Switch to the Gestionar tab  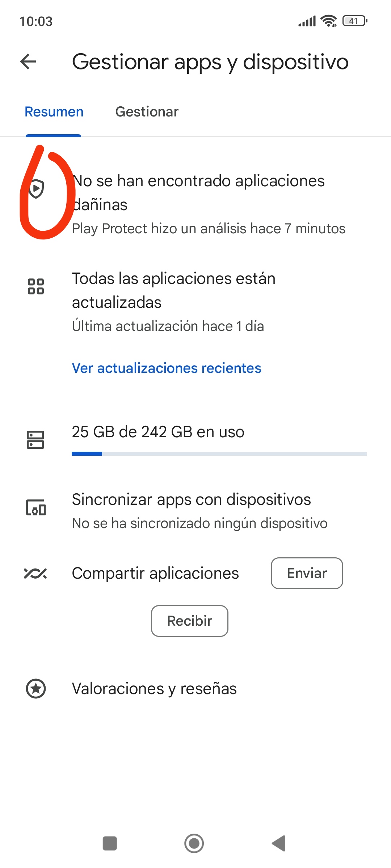pos(147,112)
